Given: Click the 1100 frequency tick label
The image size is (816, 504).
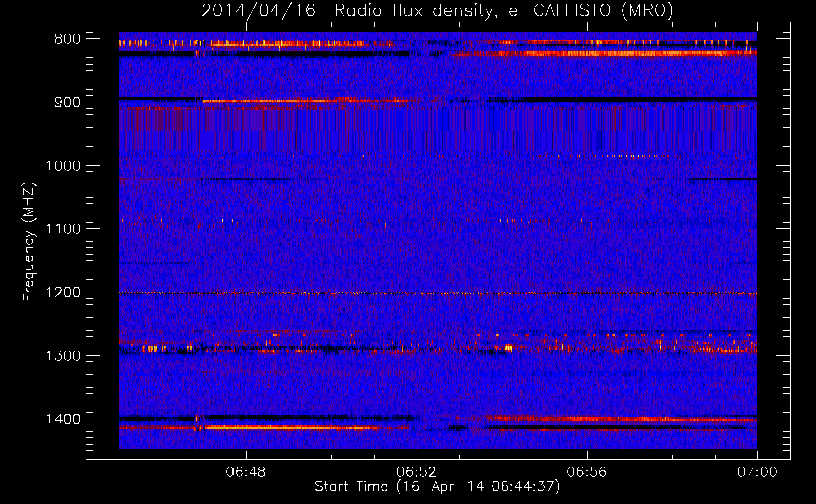Looking at the screenshot, I should tap(64, 229).
